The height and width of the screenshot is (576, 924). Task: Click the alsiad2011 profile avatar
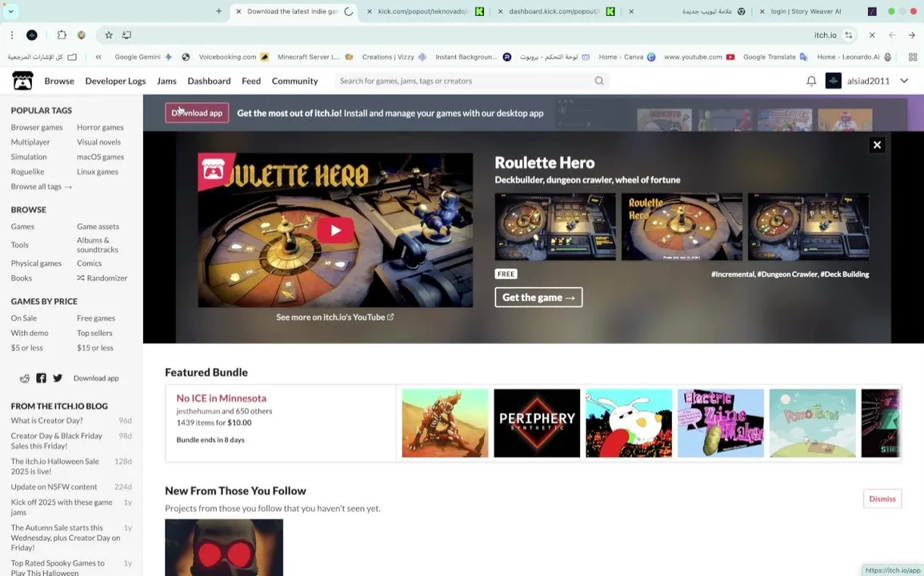coord(833,81)
